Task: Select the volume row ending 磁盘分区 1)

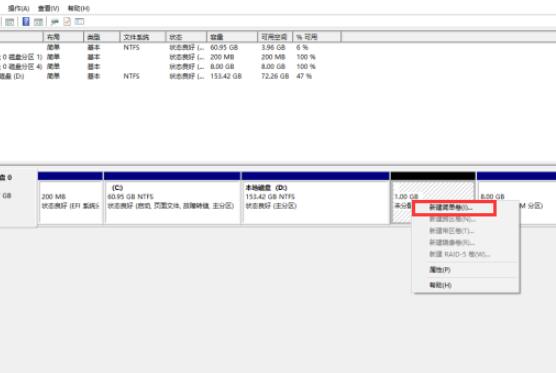Action: (21, 57)
